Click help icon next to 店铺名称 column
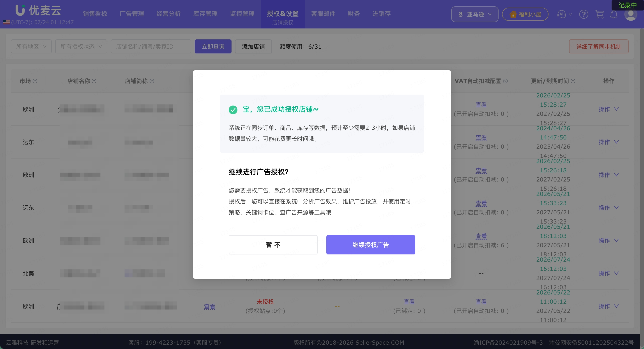This screenshot has width=644, height=349. 94,81
